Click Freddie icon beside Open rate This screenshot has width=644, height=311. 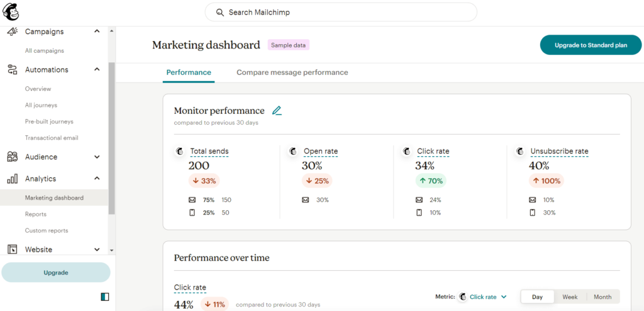(293, 151)
